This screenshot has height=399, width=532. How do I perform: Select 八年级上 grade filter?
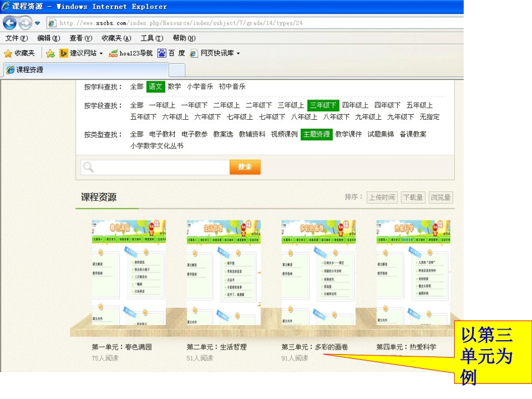click(304, 117)
